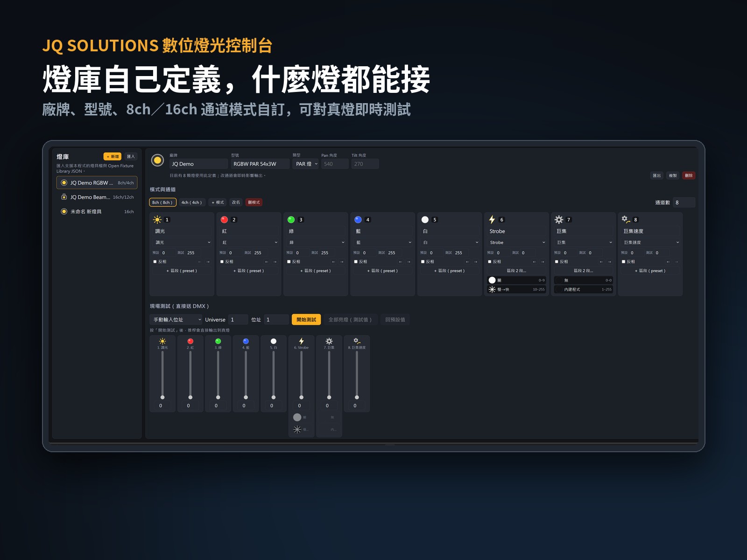
Task: Click the + 模式 add mode button
Action: click(218, 202)
